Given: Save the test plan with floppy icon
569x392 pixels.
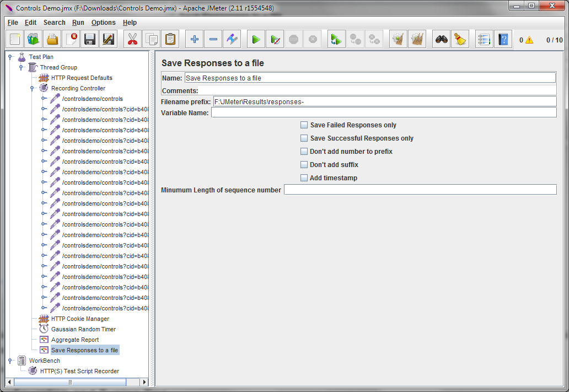Looking at the screenshot, I should click(90, 39).
